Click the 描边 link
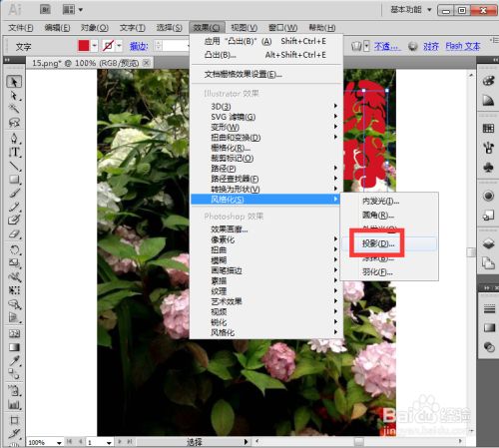This screenshot has height=448, width=499. coord(139,46)
